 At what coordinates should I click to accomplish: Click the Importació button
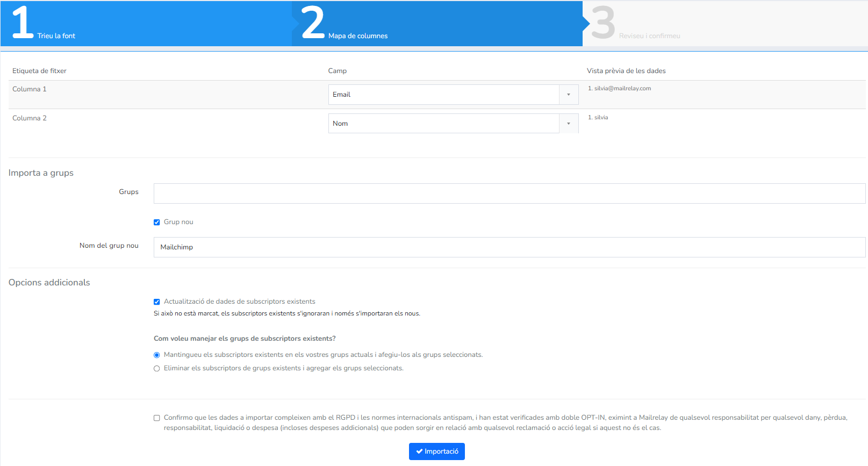[x=437, y=451]
